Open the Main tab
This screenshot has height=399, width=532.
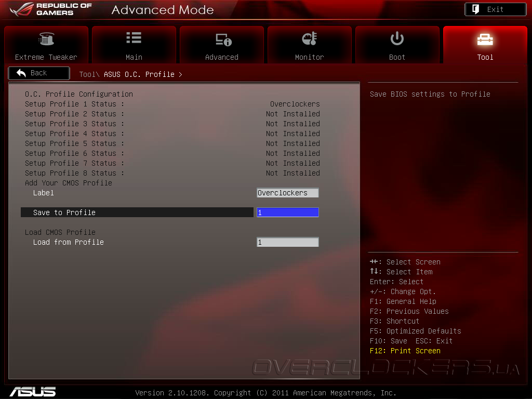click(x=134, y=45)
